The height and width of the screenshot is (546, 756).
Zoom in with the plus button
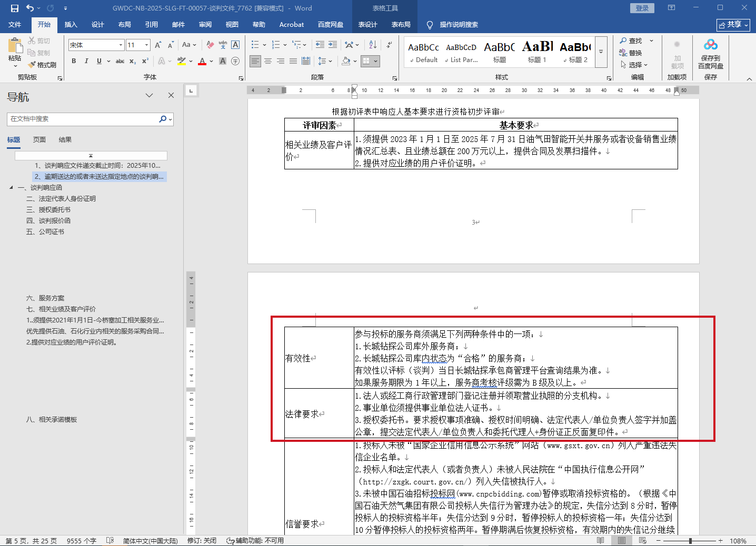pyautogui.click(x=721, y=541)
